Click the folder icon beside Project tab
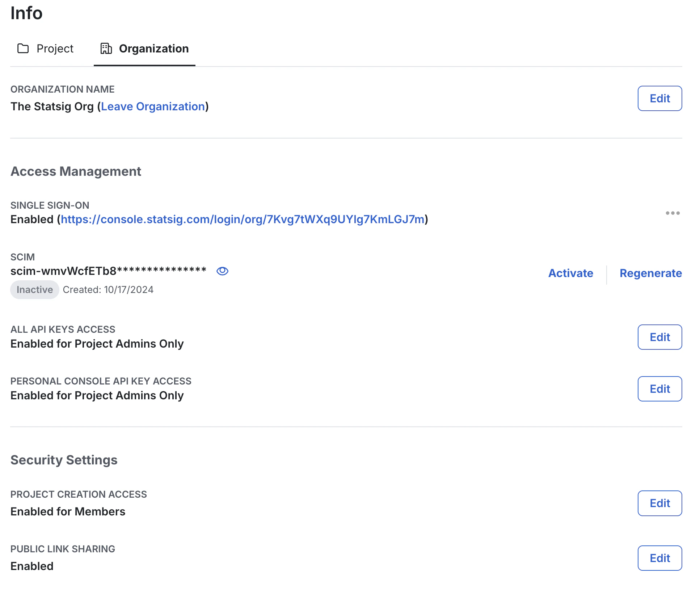The image size is (700, 591). (23, 48)
